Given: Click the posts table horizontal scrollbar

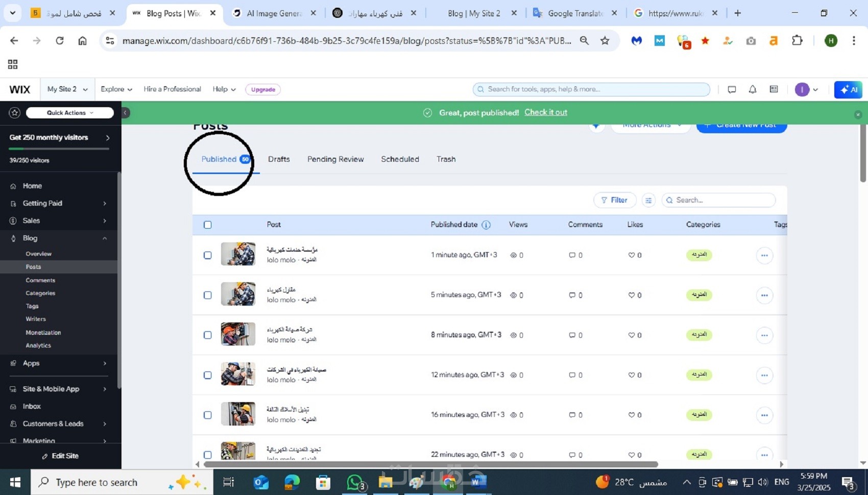Looking at the screenshot, I should tap(430, 464).
